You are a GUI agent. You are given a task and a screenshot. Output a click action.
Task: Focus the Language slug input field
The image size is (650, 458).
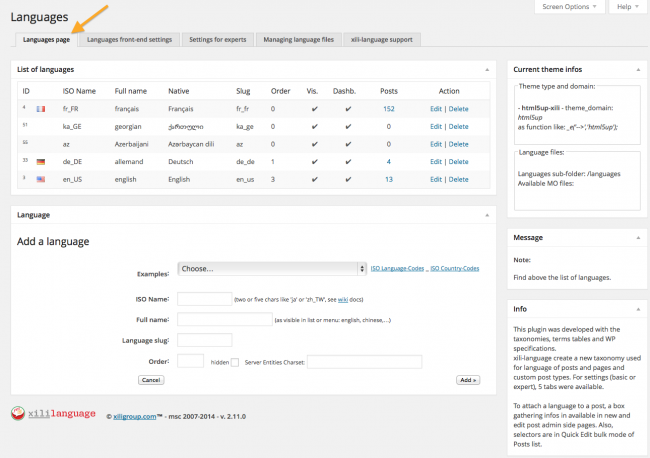(x=204, y=340)
